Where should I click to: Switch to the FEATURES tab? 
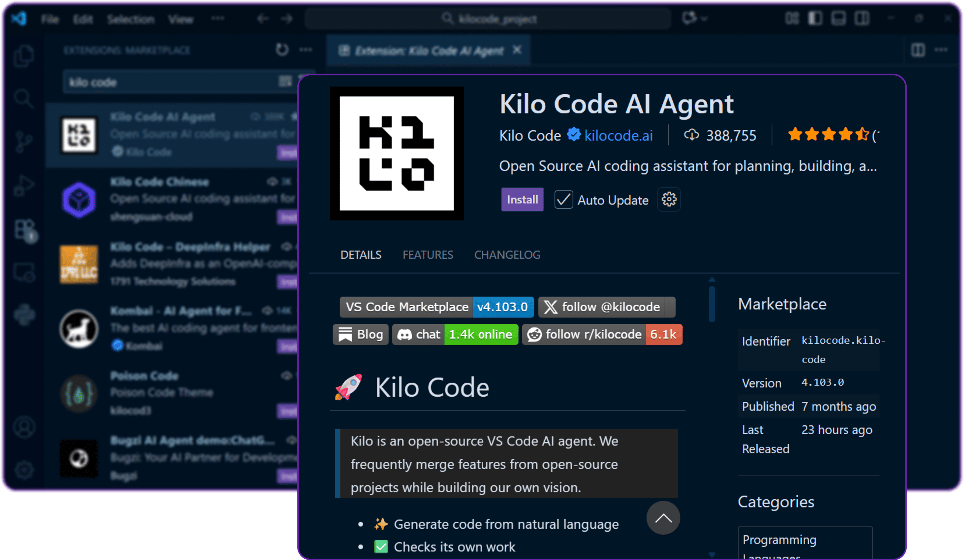tap(428, 255)
